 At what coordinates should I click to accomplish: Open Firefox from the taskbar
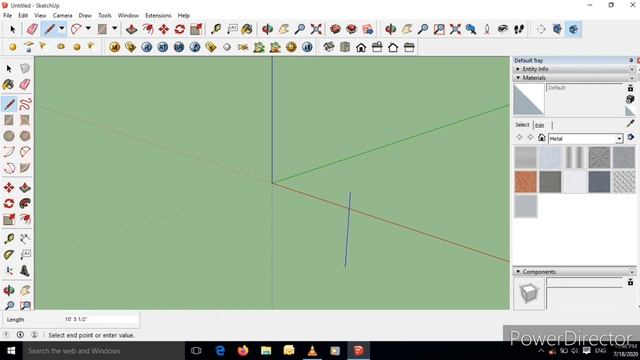[243, 351]
